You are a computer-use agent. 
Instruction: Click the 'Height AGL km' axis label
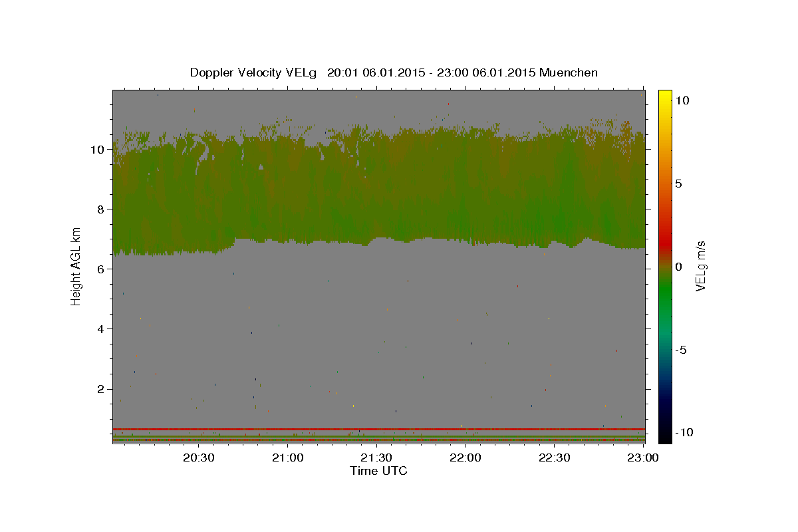[76, 266]
